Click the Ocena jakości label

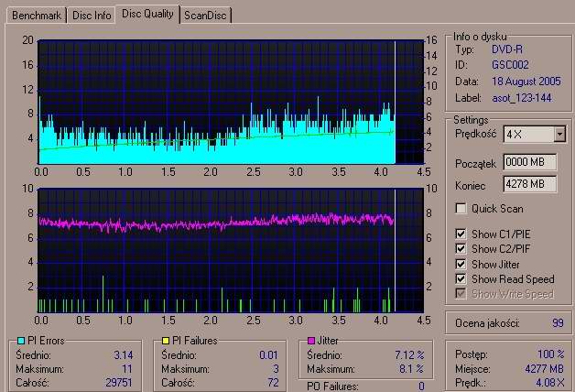tap(487, 323)
